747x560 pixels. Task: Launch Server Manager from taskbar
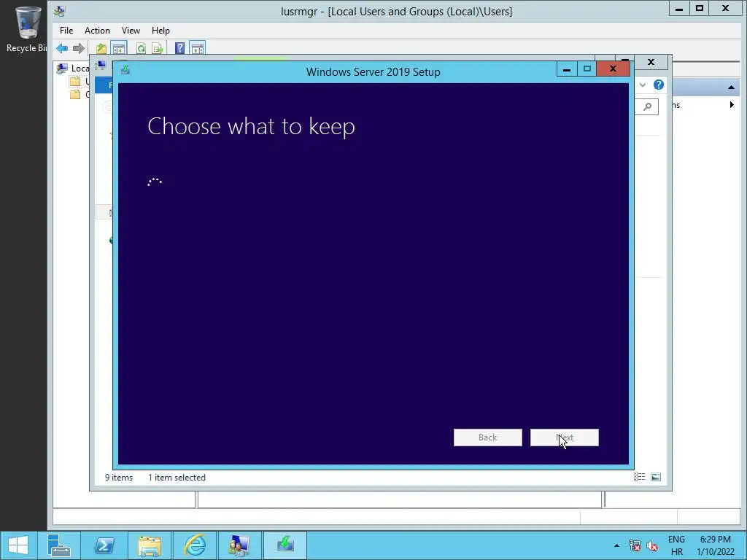(59, 545)
